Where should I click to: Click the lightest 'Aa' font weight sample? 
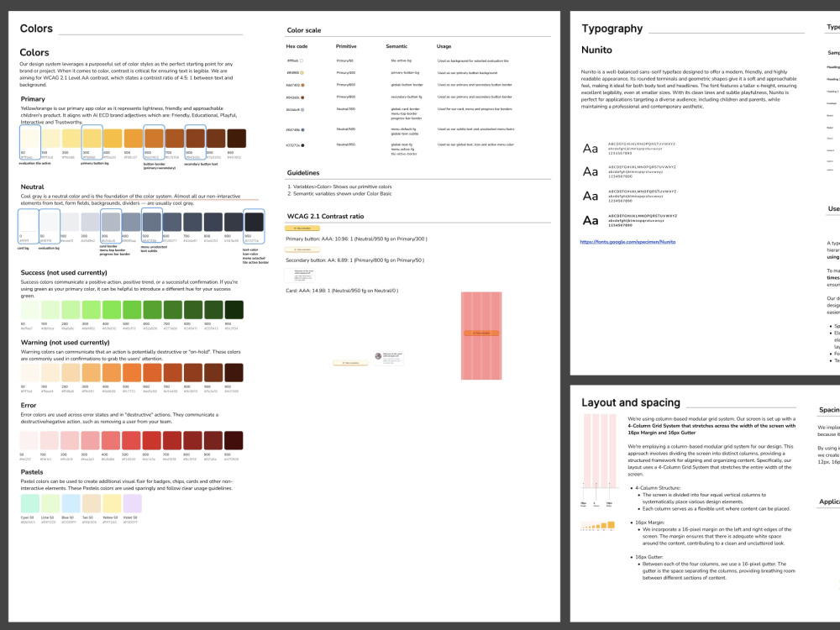tap(591, 149)
